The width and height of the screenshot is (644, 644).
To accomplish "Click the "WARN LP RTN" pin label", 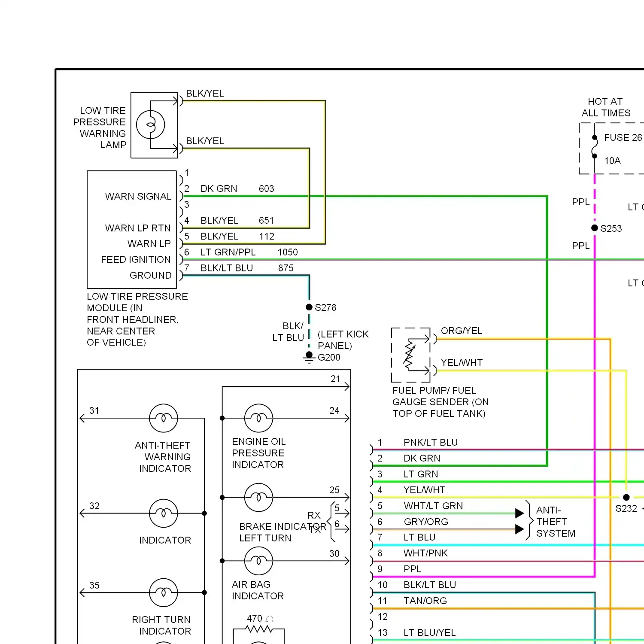I will click(138, 228).
